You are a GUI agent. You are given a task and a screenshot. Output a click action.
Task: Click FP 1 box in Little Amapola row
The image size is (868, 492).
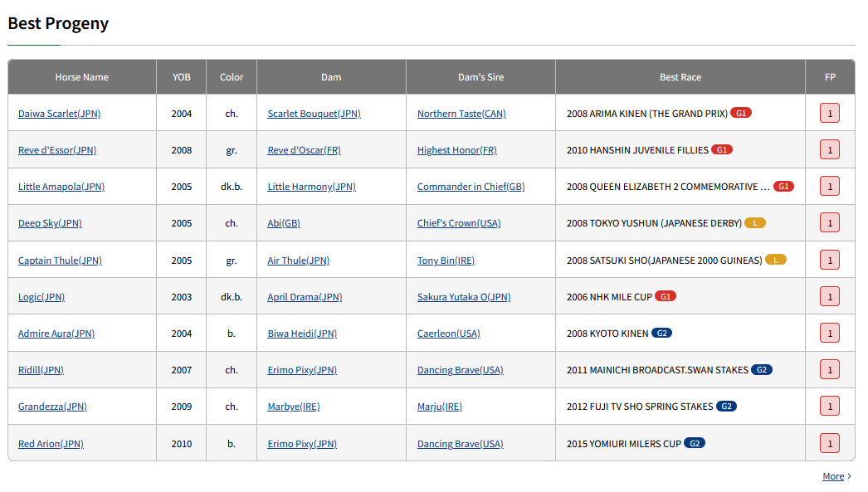coord(830,186)
